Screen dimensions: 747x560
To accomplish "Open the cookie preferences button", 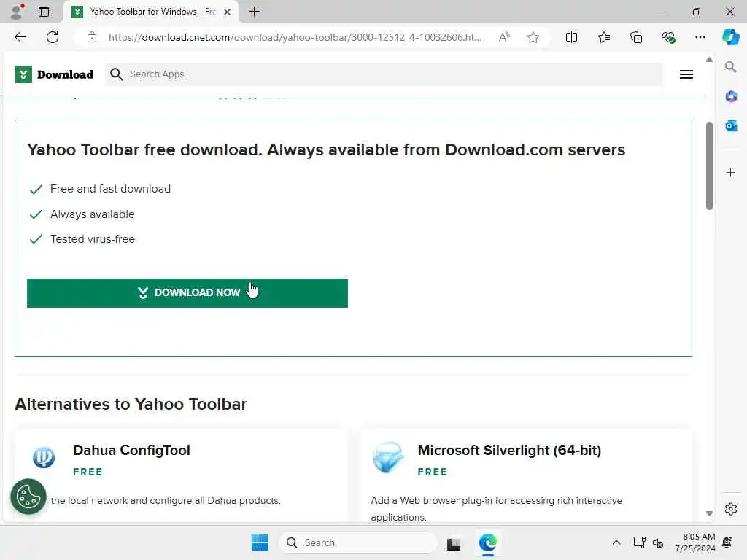I will coord(28,497).
